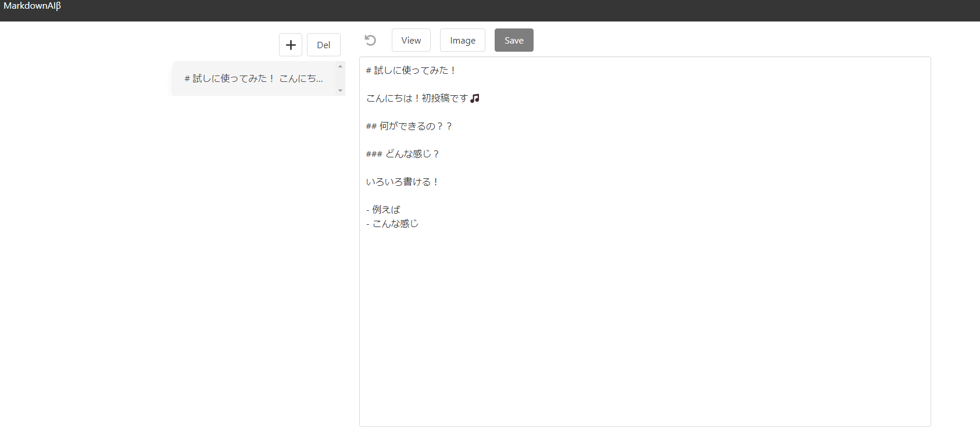Screen dimensions: 980x435
Task: Add a new document with plus icon
Action: pos(291,45)
